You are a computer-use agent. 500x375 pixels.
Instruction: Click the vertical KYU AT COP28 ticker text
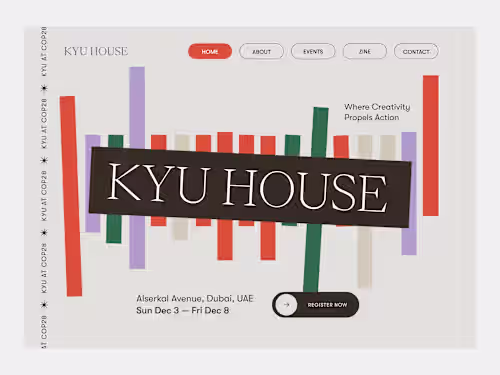[44, 188]
